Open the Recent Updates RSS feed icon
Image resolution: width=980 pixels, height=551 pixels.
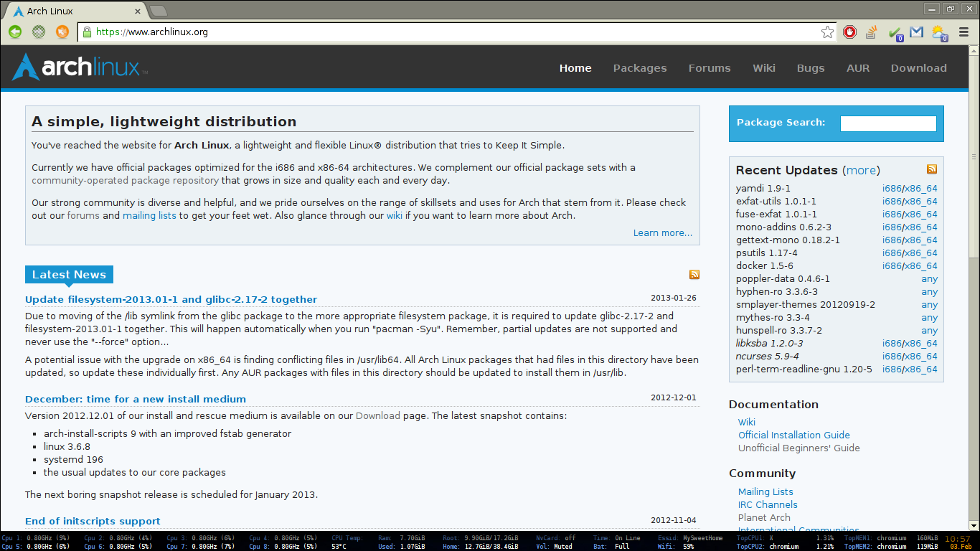tap(932, 169)
